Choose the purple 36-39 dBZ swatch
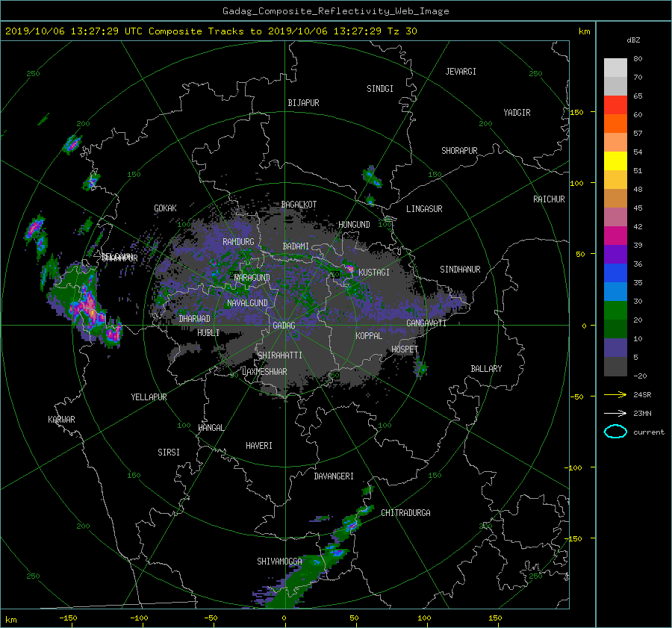 coord(615,254)
